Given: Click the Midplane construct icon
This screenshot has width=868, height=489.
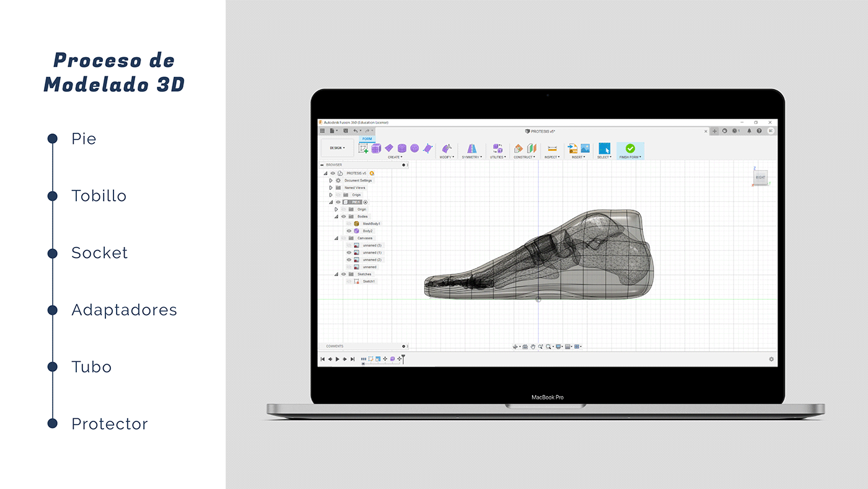Looking at the screenshot, I should [531, 148].
